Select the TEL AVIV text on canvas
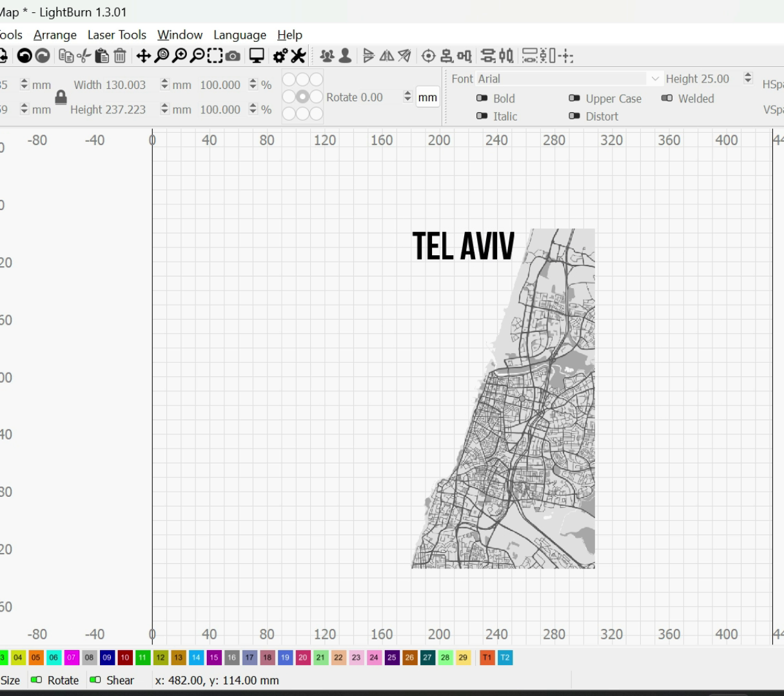Viewport: 784px width, 696px height. coord(463,246)
